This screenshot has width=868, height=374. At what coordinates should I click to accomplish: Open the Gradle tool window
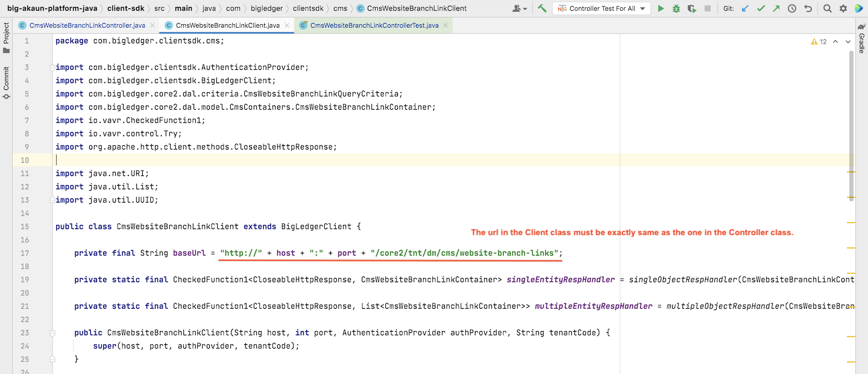point(861,39)
